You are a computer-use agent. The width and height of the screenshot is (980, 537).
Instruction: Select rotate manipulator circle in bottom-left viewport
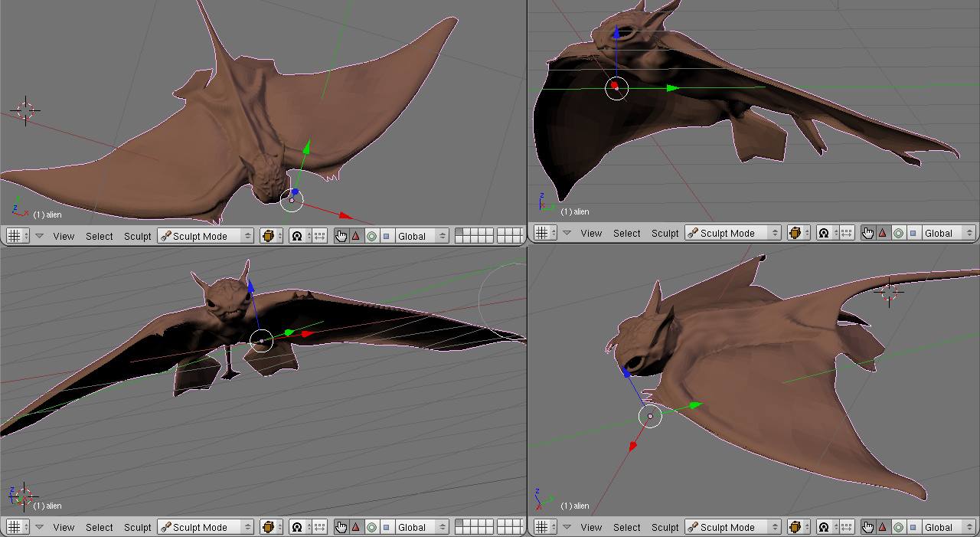tap(371, 527)
